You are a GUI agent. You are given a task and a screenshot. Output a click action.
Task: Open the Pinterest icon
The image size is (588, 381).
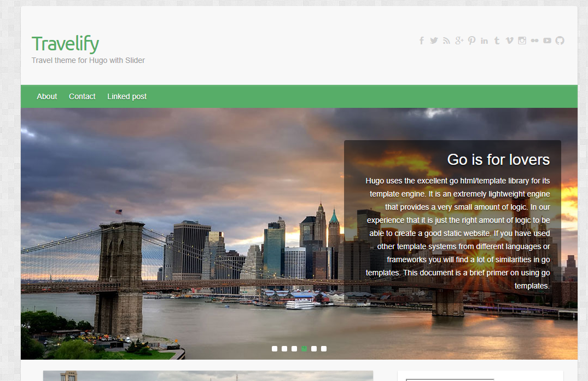coord(471,41)
